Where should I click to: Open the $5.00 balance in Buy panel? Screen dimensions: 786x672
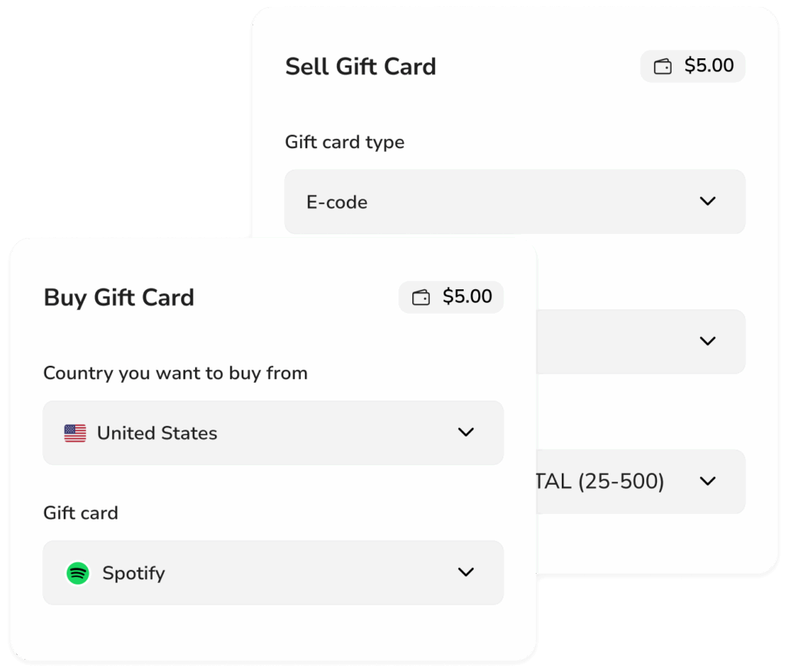pyautogui.click(x=467, y=297)
